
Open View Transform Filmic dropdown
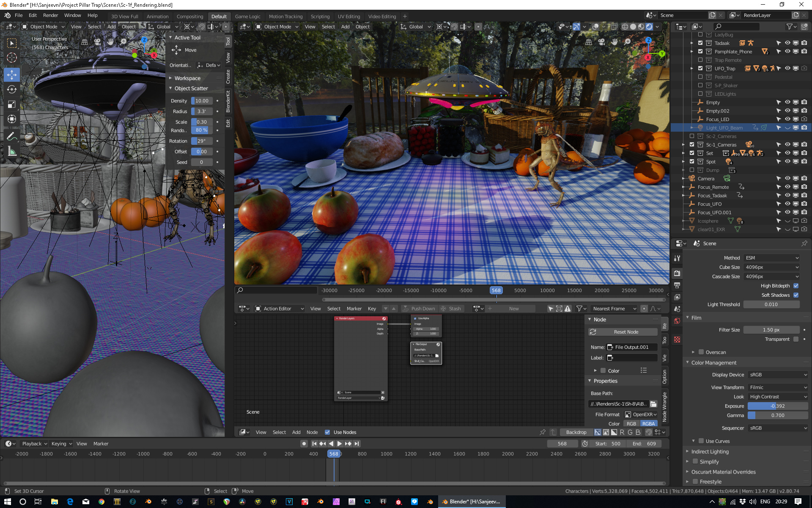point(778,387)
